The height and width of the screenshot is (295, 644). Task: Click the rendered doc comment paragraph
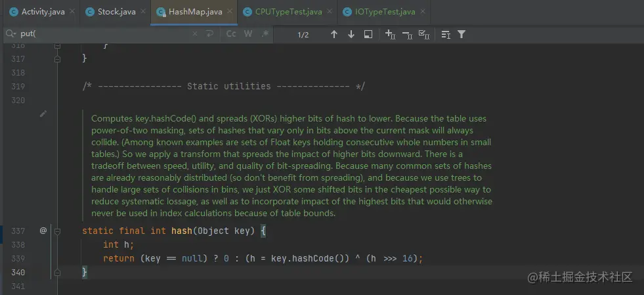(291, 166)
